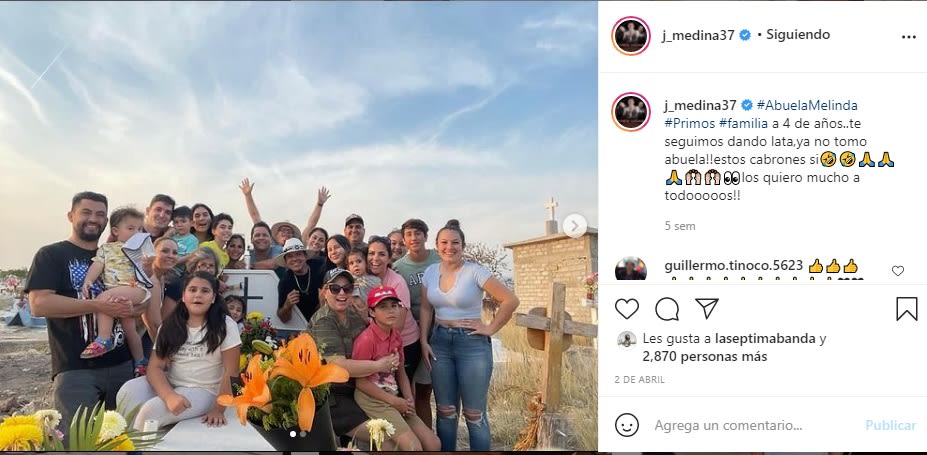Open the #AbuelaMelinda hashtag
The width and height of the screenshot is (927, 455).
pyautogui.click(x=806, y=105)
